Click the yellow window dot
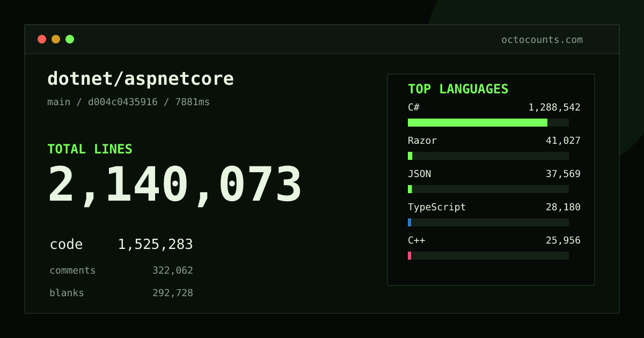The image size is (644, 338). pos(56,39)
